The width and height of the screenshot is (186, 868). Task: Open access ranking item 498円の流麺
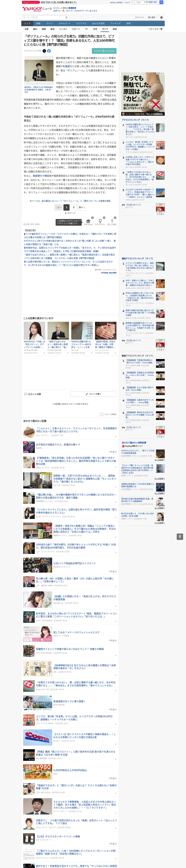(x=140, y=129)
